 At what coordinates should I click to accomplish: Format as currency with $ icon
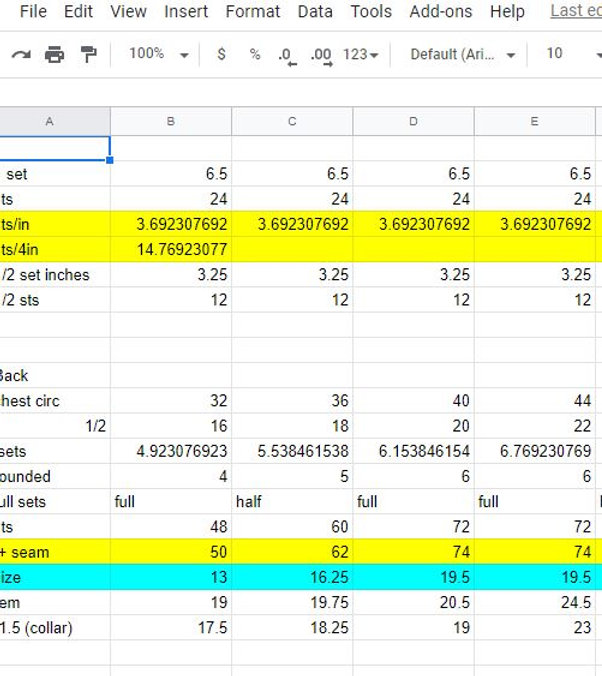[221, 54]
